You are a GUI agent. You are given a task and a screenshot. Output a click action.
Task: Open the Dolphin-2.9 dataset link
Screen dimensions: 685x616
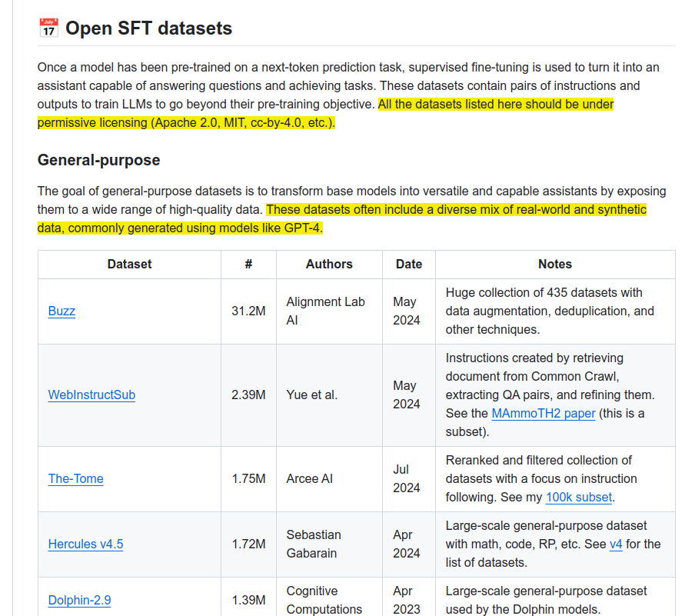(x=79, y=601)
